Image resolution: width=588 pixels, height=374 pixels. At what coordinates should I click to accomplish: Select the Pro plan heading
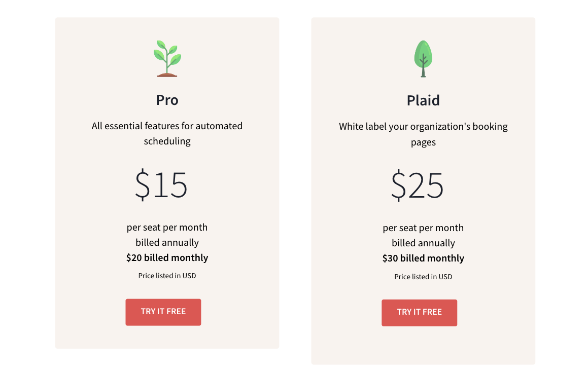[167, 100]
